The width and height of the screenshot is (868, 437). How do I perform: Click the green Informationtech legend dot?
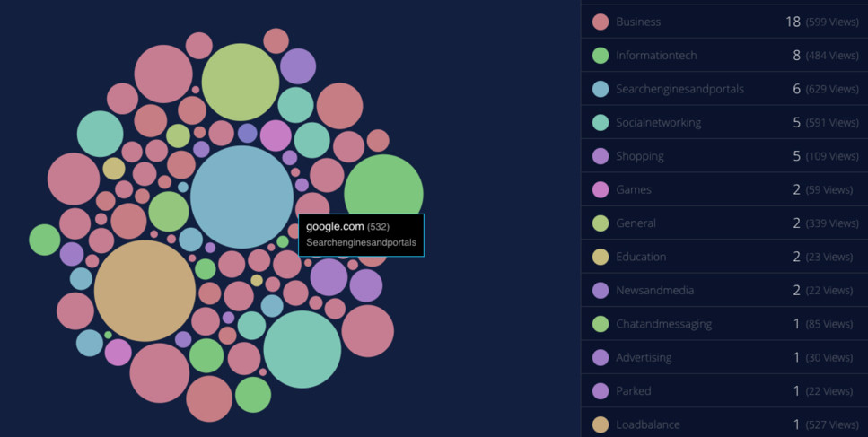click(601, 56)
